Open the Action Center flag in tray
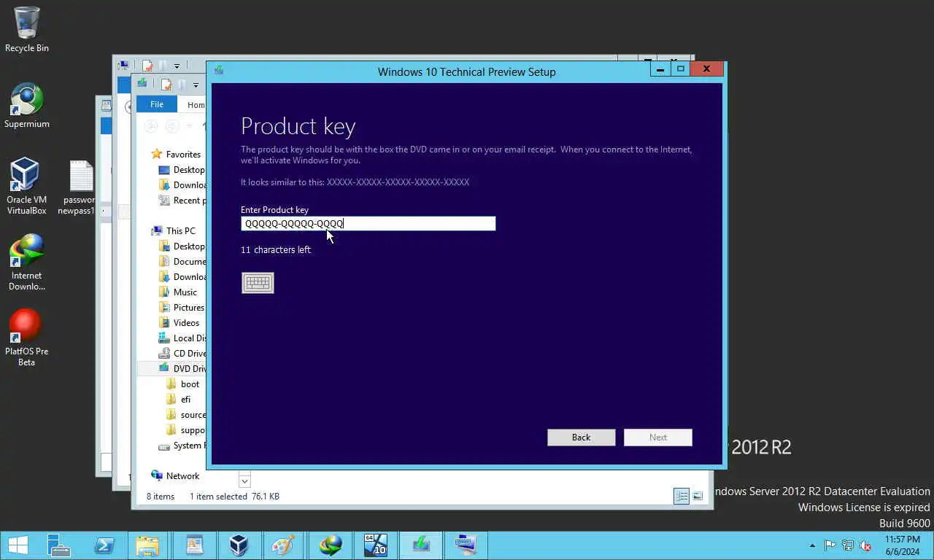The height and width of the screenshot is (560, 934). 830,545
